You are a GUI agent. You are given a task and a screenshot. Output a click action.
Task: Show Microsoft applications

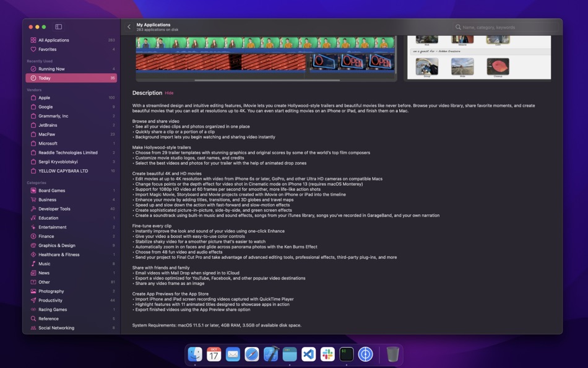(x=71, y=144)
